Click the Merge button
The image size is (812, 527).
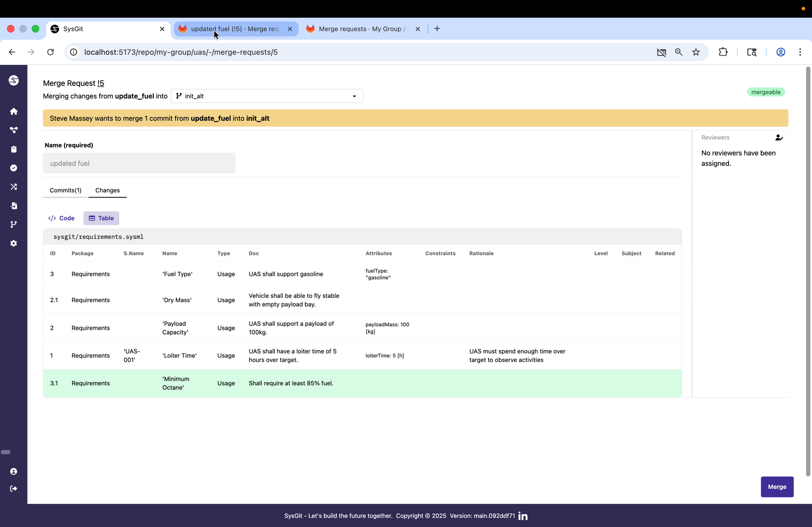tap(777, 486)
